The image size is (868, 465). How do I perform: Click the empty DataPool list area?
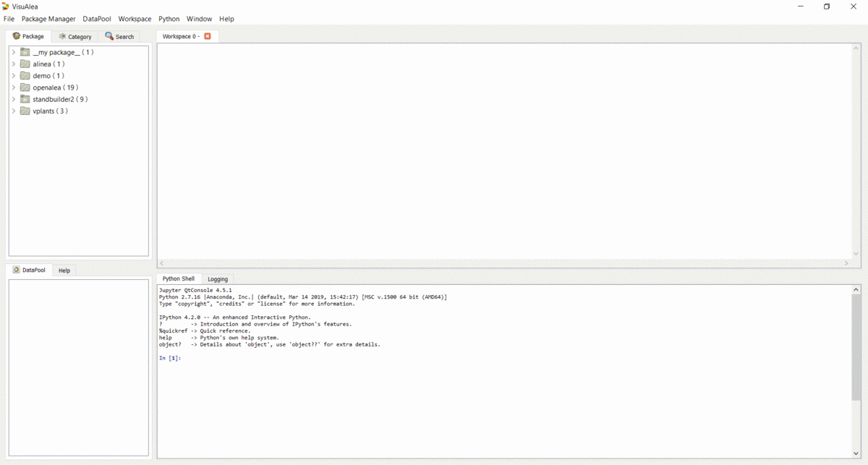[x=79, y=367]
